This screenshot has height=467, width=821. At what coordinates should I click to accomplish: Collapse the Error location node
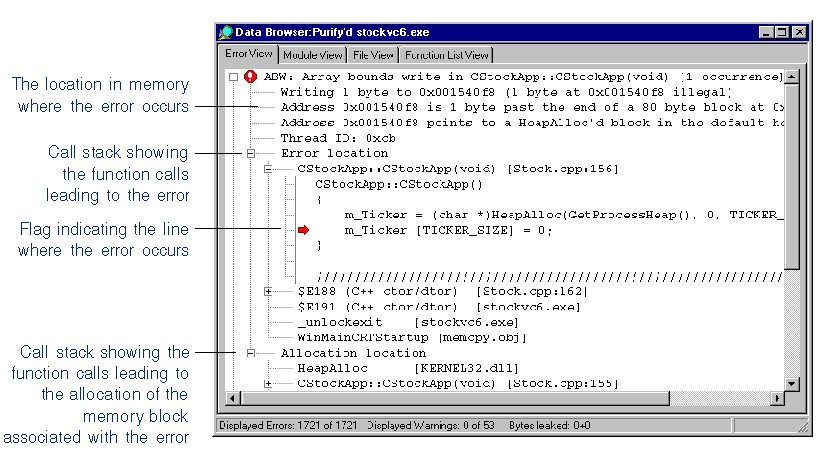[251, 153]
